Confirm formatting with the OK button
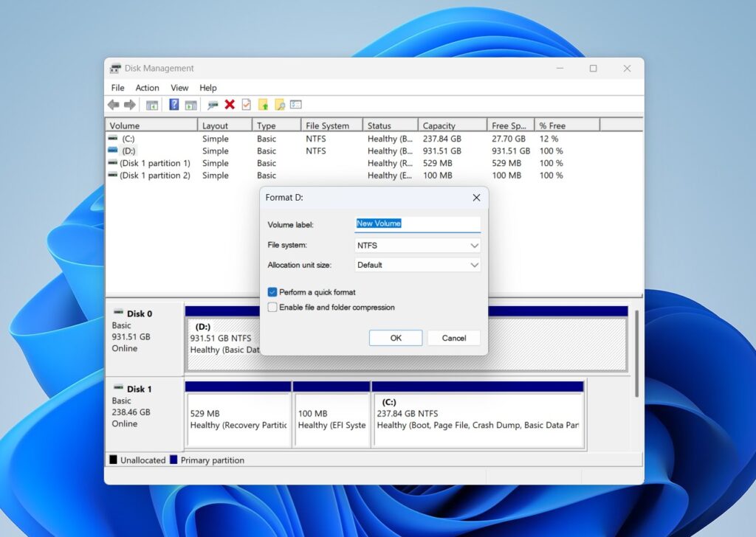This screenshot has height=537, width=756. coord(396,337)
